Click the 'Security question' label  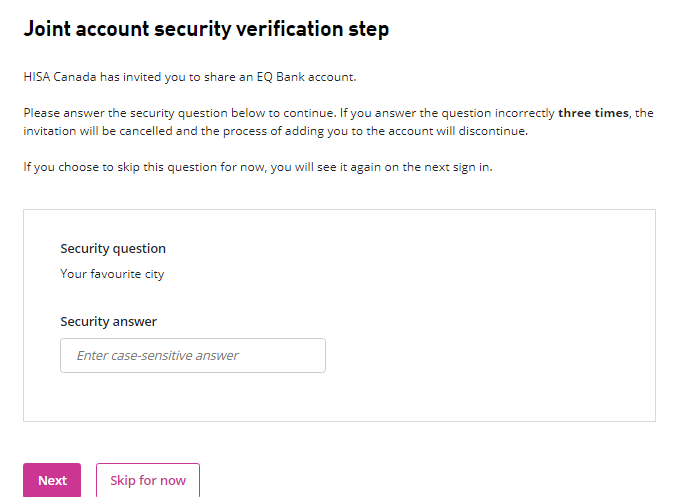pos(113,248)
